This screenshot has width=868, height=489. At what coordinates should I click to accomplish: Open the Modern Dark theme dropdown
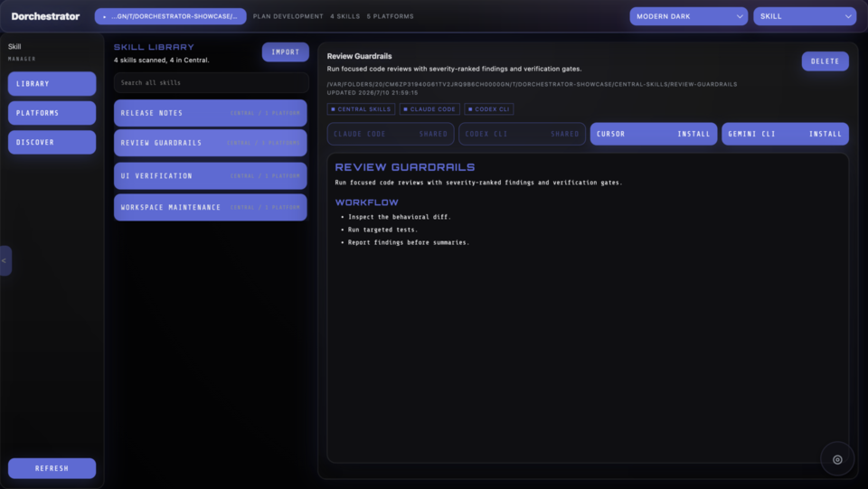pos(689,16)
